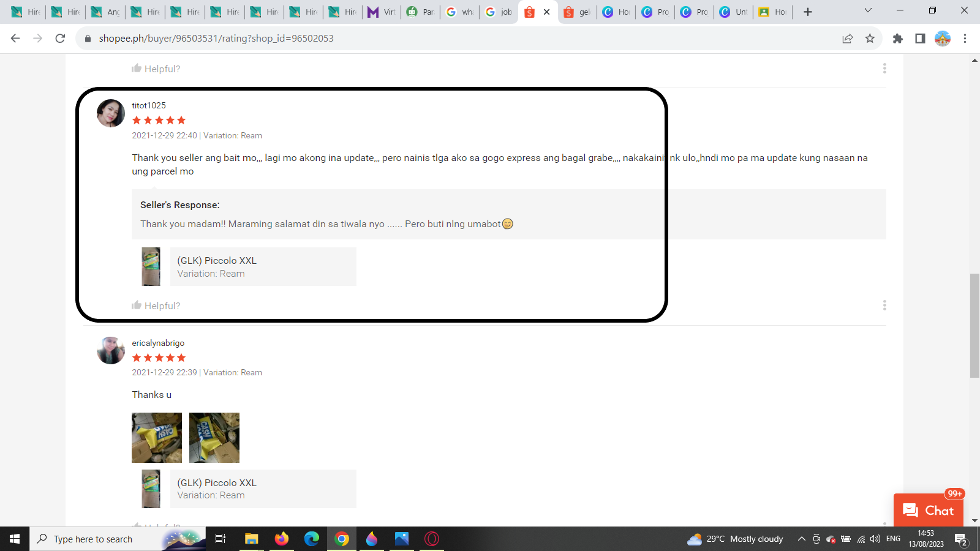Bookmark this page with star icon
Viewport: 980px width, 551px height.
(870, 39)
